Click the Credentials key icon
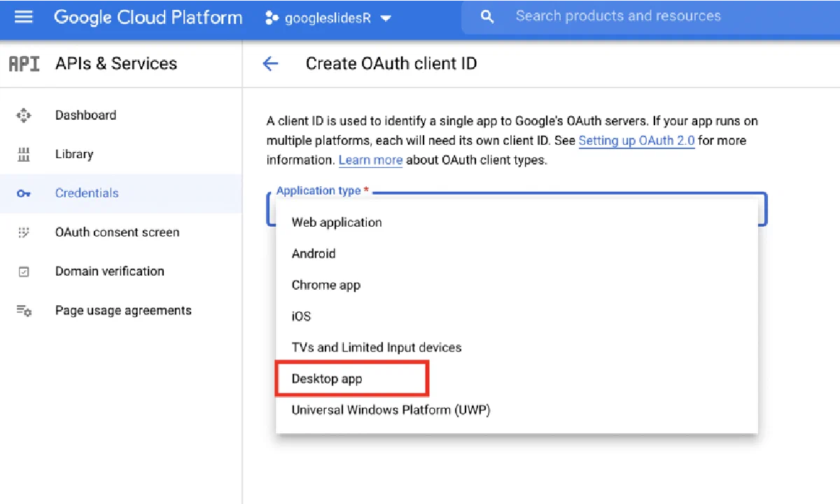Viewport: 840px width, 504px height. point(24,194)
